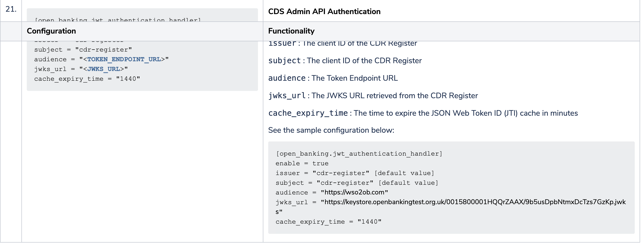Screen dimensions: 644x245
Task: Click the cache_expiry_time = "1440" line
Action: tap(329, 221)
